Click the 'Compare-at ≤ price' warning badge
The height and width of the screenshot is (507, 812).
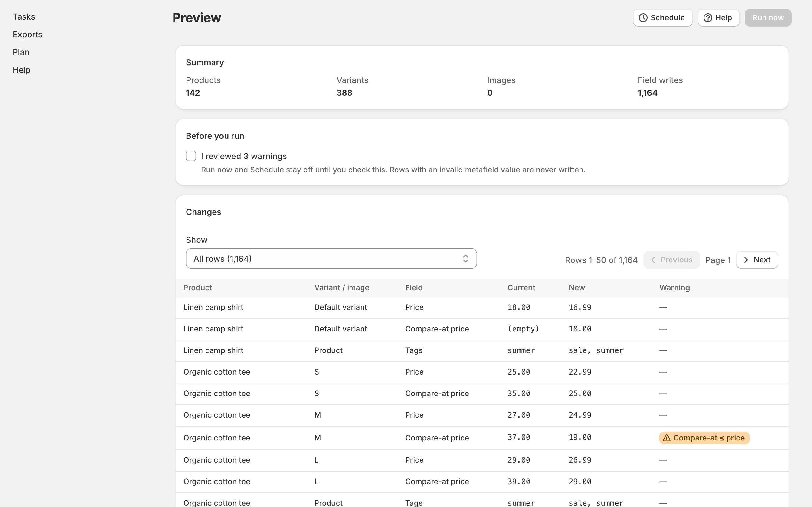click(x=704, y=438)
